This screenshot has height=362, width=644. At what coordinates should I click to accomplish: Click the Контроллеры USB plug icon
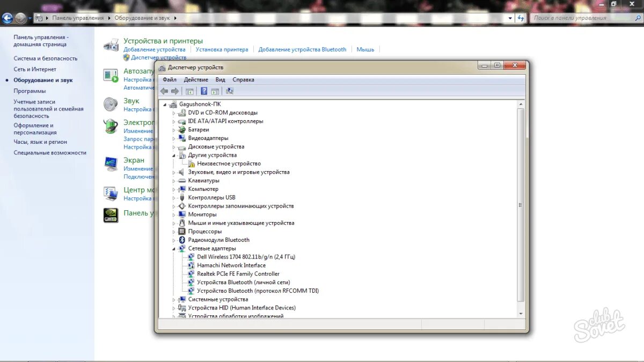point(182,197)
